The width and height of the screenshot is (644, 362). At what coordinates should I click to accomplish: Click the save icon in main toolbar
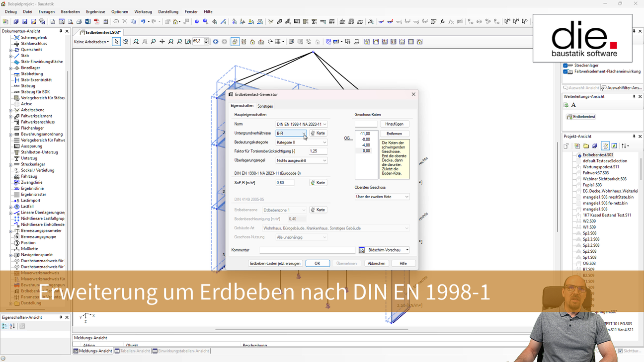[x=25, y=22]
